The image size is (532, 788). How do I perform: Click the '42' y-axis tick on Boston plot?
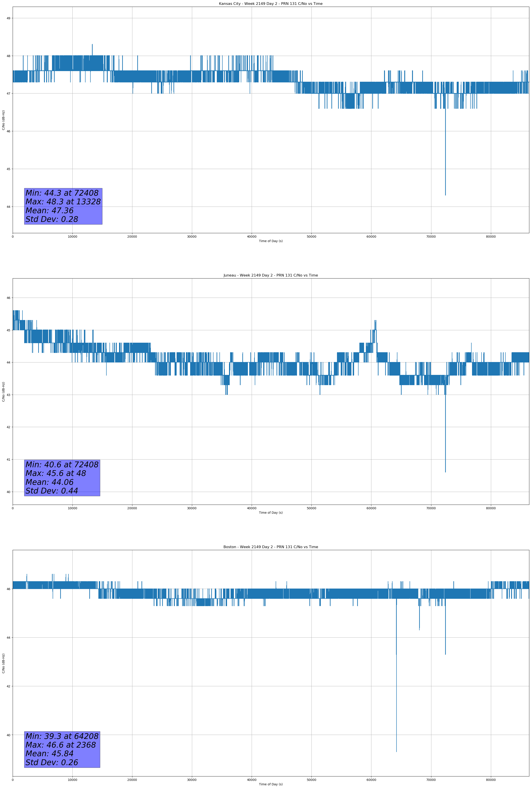pyautogui.click(x=8, y=686)
